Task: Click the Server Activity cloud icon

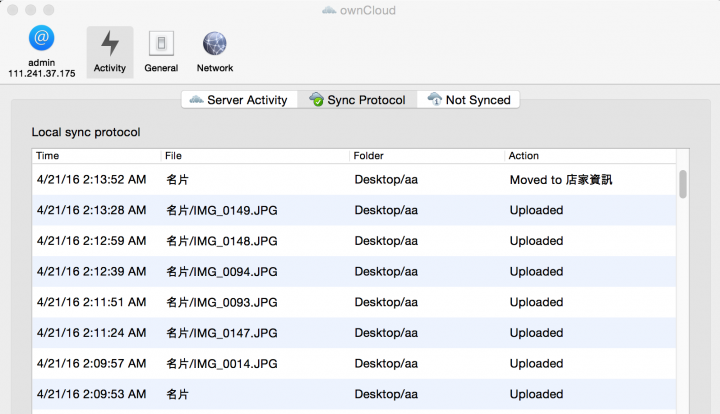Action: (197, 100)
